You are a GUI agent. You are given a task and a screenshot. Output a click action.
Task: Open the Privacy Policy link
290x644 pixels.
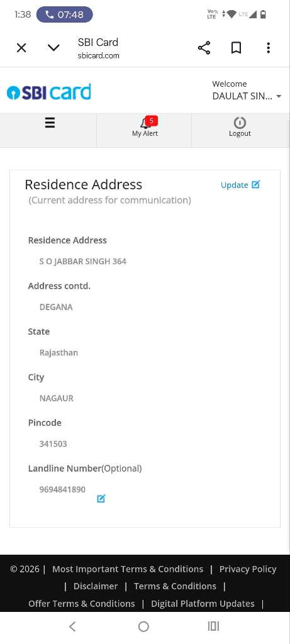coord(248,569)
